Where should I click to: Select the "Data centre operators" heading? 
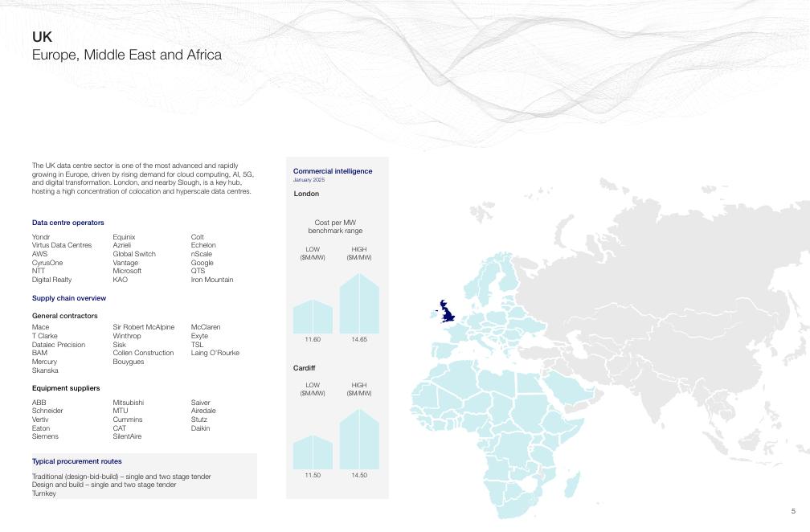pyautogui.click(x=67, y=223)
